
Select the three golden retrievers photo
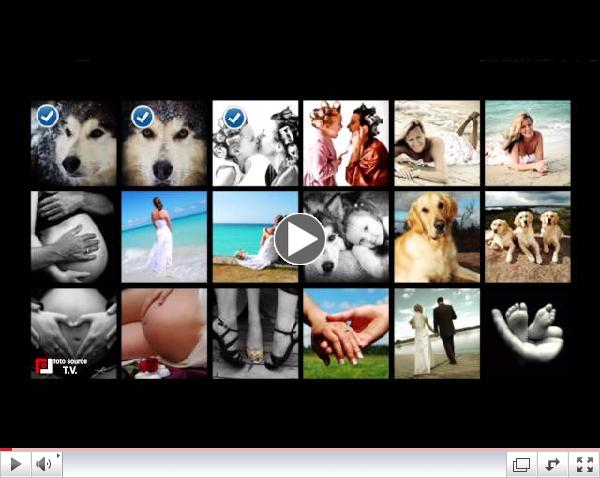[528, 237]
